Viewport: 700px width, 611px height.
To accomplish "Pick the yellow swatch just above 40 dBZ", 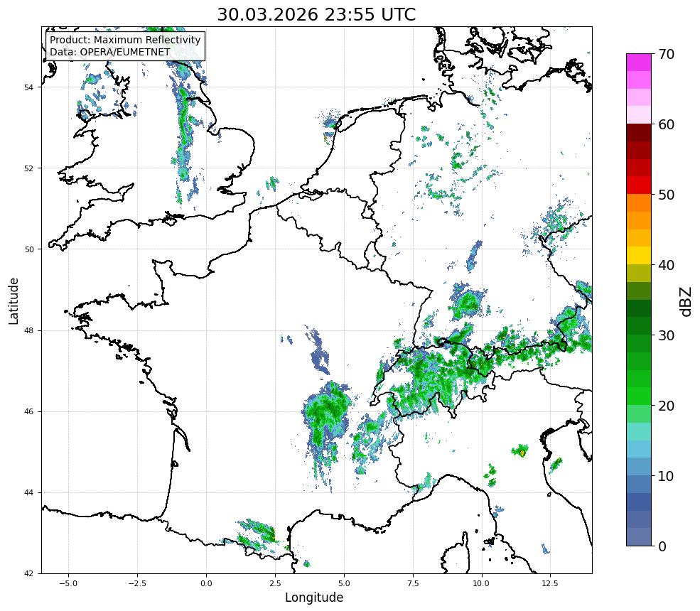I will point(638,255).
